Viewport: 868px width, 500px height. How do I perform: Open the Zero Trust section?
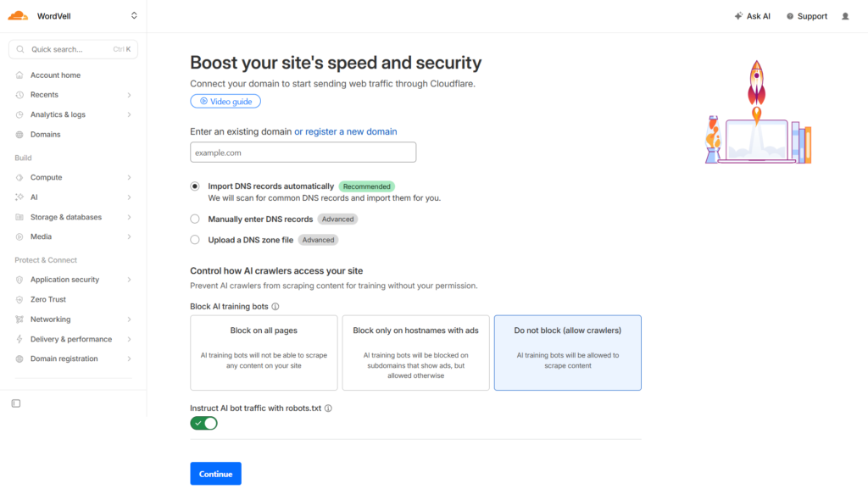click(x=49, y=298)
